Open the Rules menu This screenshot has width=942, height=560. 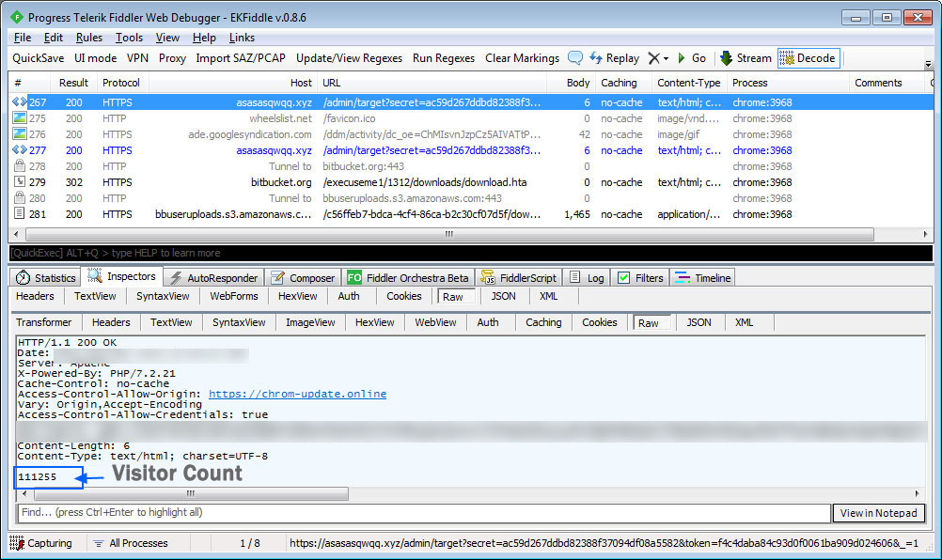point(89,38)
